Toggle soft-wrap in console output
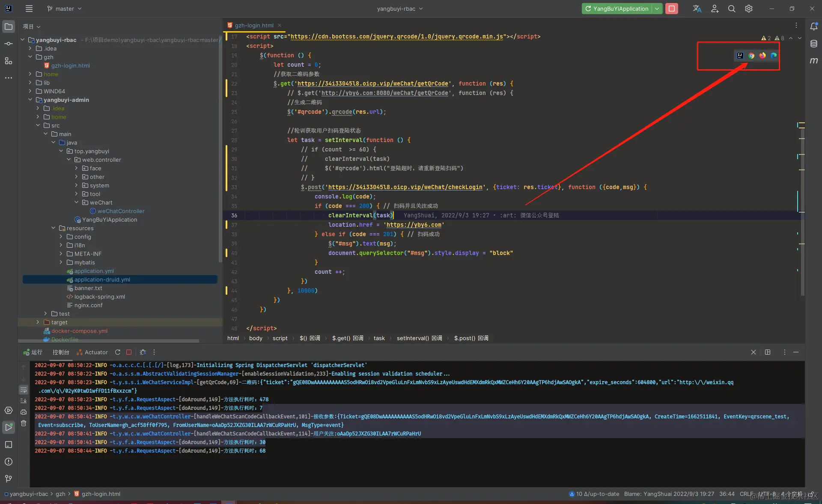Image resolution: width=822 pixels, height=504 pixels. point(24,390)
